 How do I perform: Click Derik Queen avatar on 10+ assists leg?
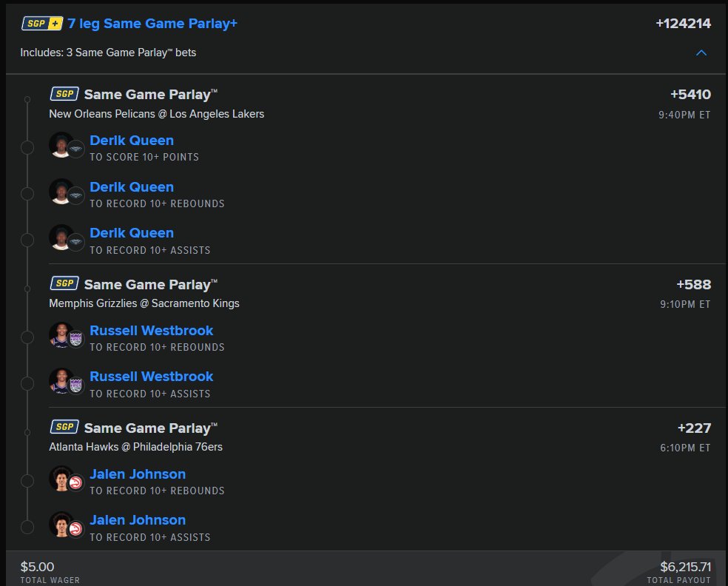point(61,238)
